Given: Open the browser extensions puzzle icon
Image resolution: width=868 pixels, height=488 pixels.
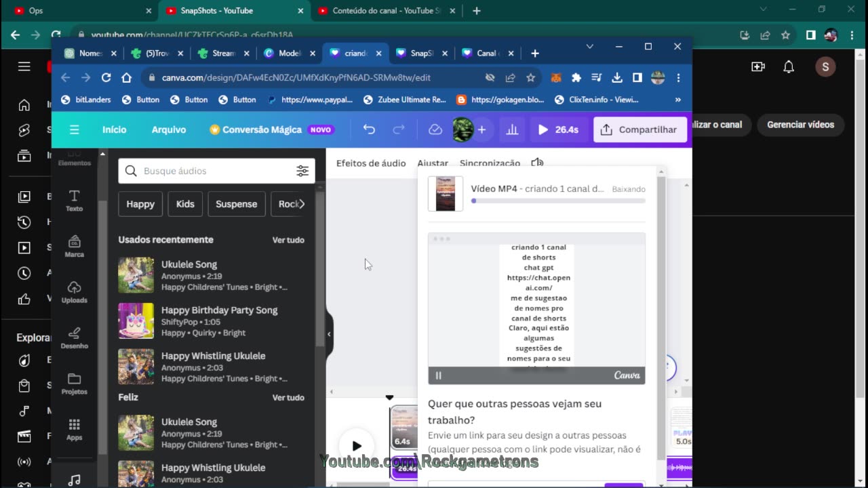Looking at the screenshot, I should 576,78.
